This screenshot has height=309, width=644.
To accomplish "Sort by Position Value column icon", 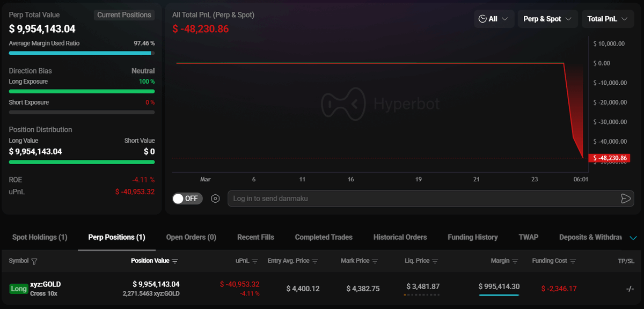I will pos(175,261).
